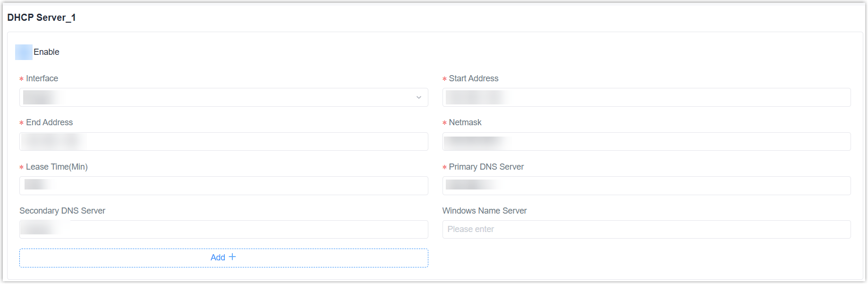Screen dimensions: 868x284
Task: Focus the Primary DNS Server field
Action: click(646, 186)
